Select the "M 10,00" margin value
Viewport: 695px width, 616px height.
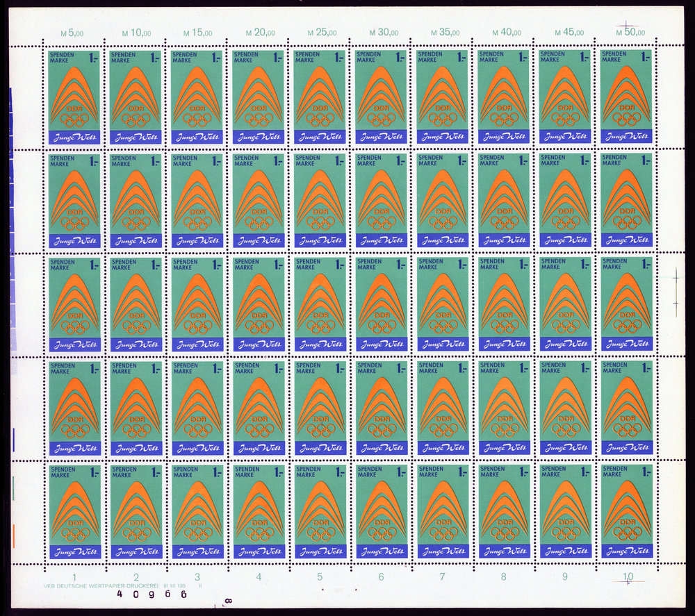[136, 33]
